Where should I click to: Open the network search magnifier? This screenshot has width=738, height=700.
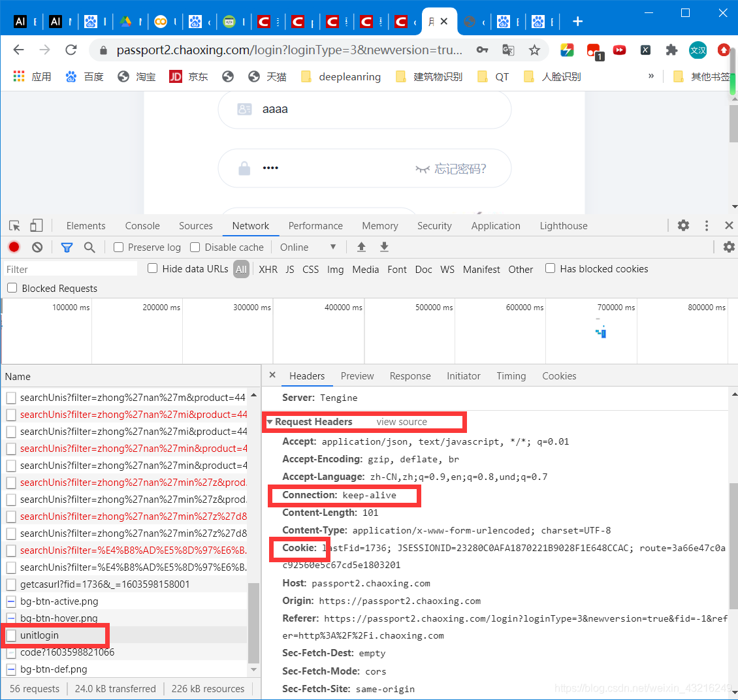coord(89,247)
